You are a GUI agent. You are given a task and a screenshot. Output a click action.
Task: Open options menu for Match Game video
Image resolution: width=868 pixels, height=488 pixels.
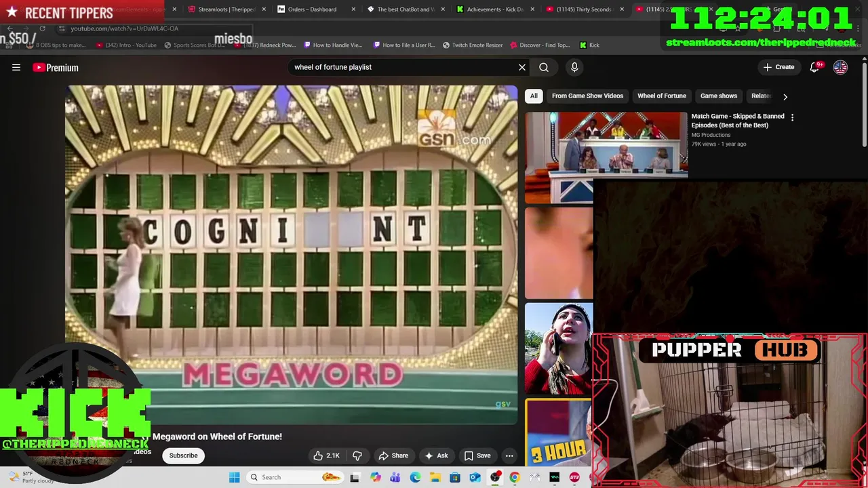coord(792,117)
